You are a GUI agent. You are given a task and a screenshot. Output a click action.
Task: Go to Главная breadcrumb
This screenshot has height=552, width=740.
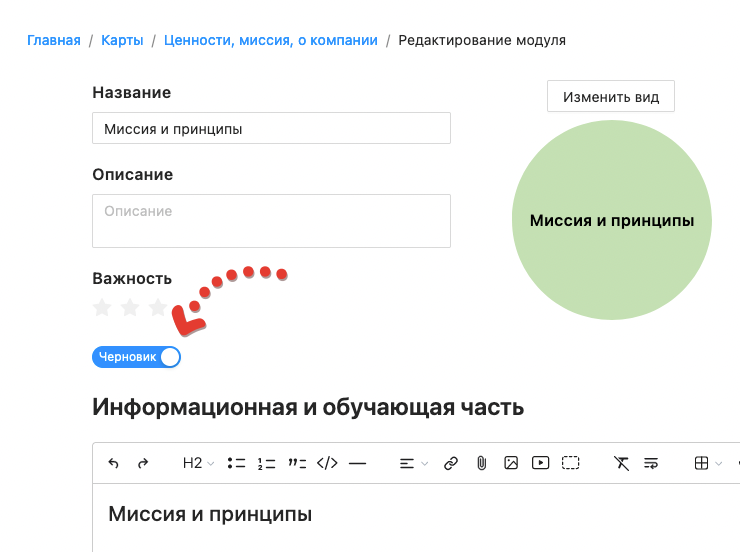pyautogui.click(x=54, y=41)
